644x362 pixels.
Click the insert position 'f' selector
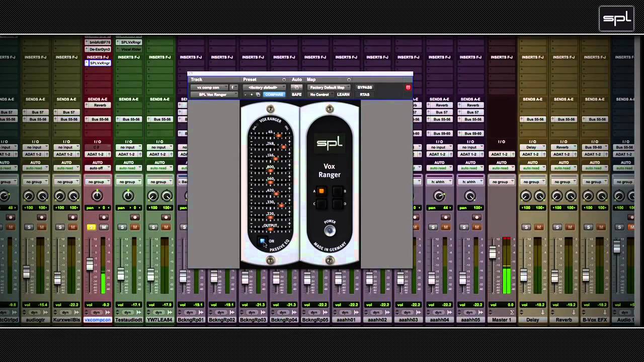coord(233,87)
